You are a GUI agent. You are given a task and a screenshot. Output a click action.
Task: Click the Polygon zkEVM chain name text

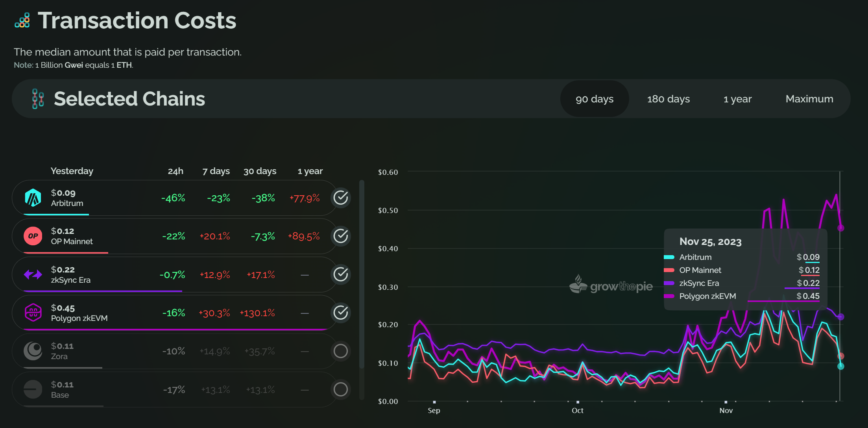[x=79, y=318]
